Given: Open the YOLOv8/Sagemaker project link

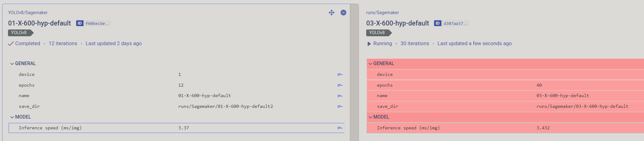Looking at the screenshot, I should coord(28,13).
